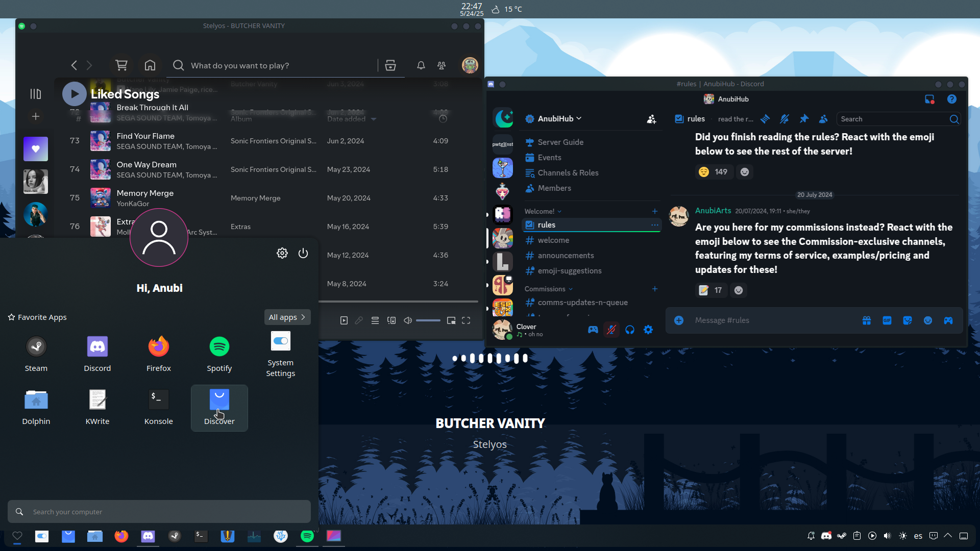Toggle Discord headphone deafen
Image resolution: width=980 pixels, height=551 pixels.
(x=630, y=330)
